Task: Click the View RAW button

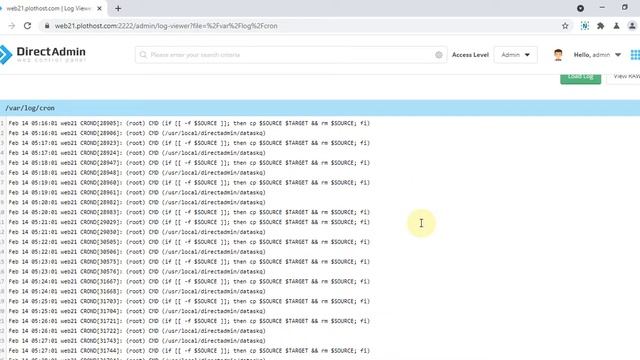Action: click(624, 78)
